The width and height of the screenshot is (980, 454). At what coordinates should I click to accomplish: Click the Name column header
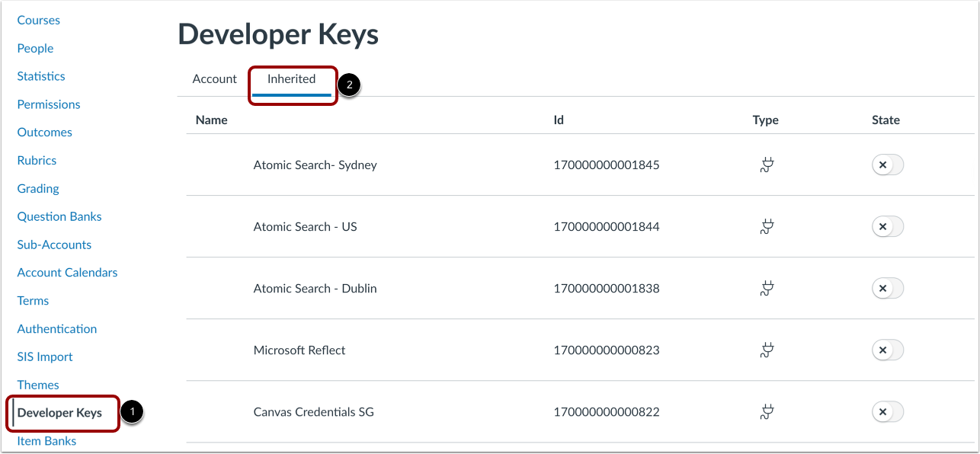[211, 120]
